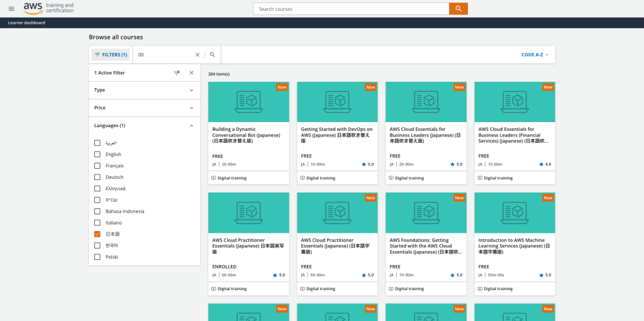Screen dimensions: 644x321
Task: Open the hamburger navigation menu
Action: 11,9
